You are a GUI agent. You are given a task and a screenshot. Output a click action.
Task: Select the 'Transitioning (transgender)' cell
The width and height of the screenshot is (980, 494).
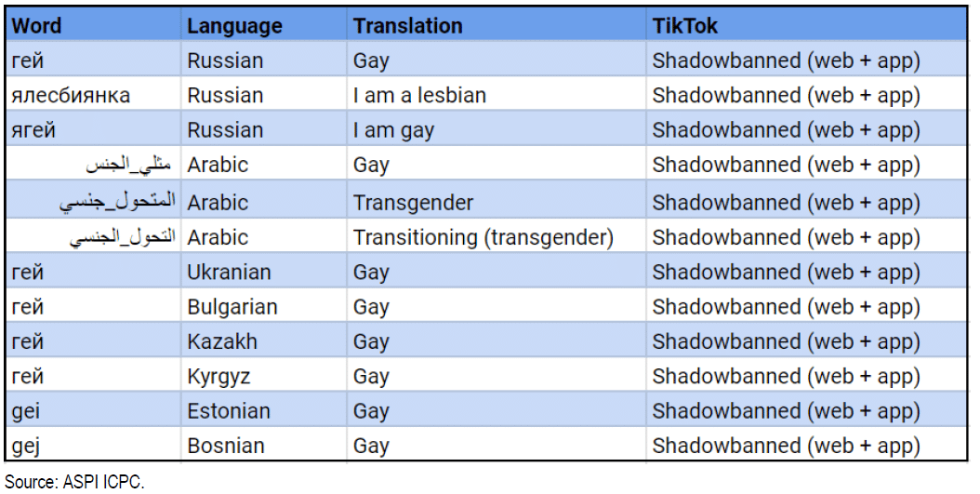pos(483,237)
